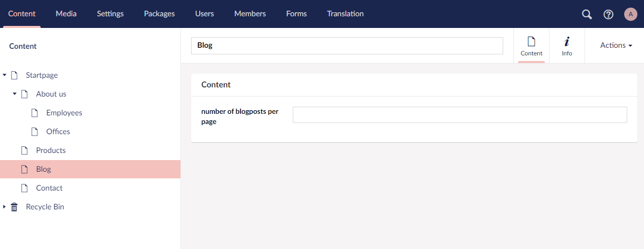Image resolution: width=644 pixels, height=249 pixels.
Task: Click the Blog name input field
Action: [347, 45]
